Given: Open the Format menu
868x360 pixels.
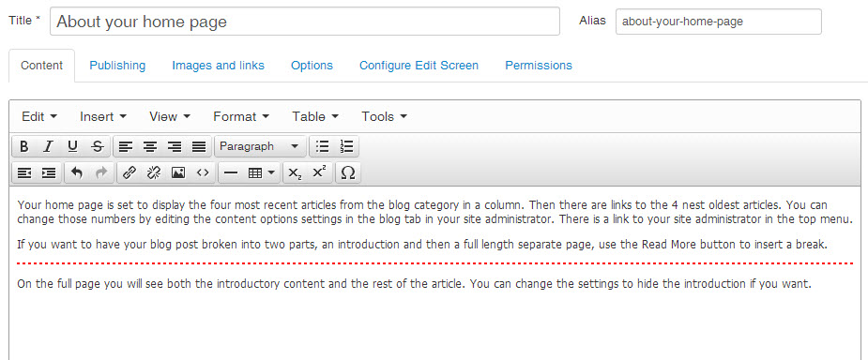Looking at the screenshot, I should [241, 116].
